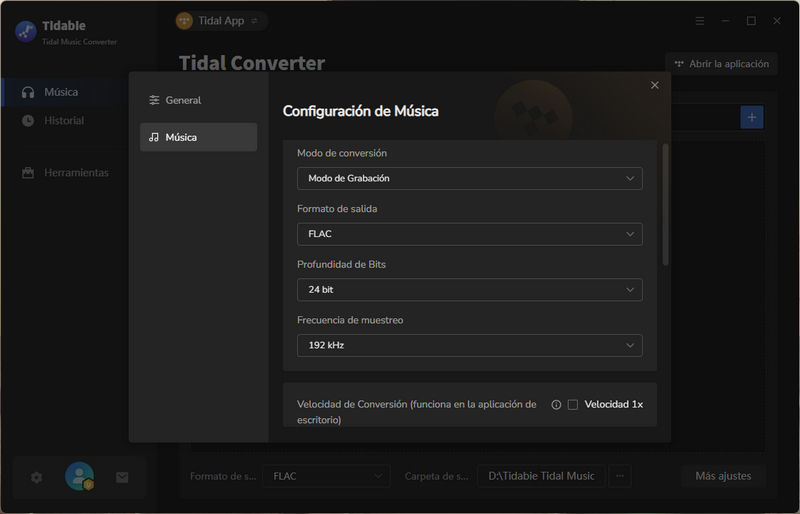Click the swap arrows icon beside Tidal App
The image size is (800, 514).
point(254,21)
